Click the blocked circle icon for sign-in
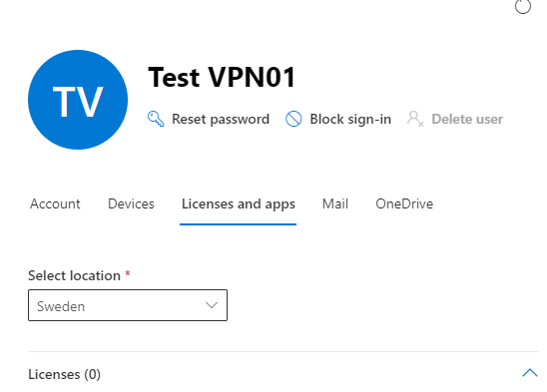Image resolution: width=547 pixels, height=392 pixels. 293,119
